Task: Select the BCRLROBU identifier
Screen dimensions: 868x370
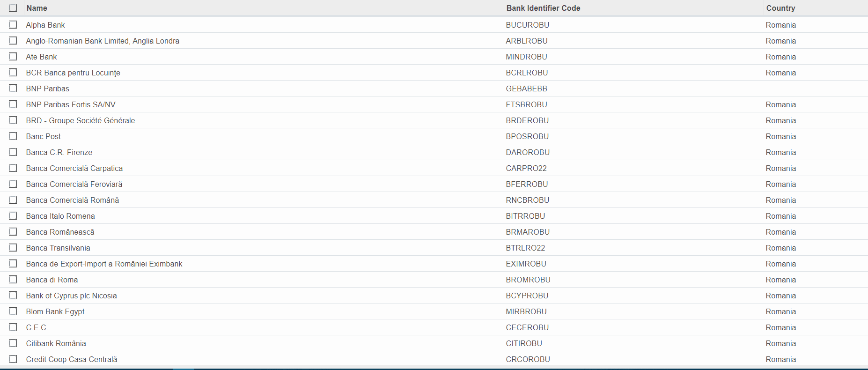Action: (527, 73)
